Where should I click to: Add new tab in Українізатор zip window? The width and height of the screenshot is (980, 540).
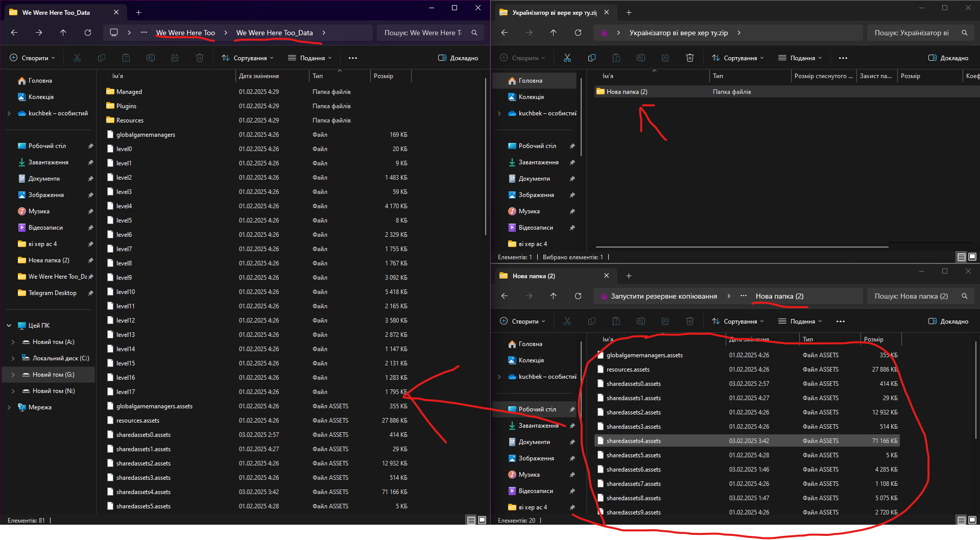coord(629,12)
